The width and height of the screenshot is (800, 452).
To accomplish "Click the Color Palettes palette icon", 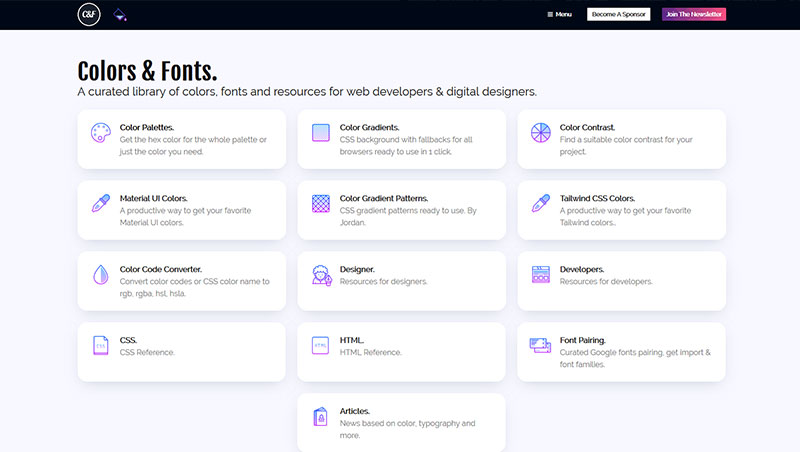I will pyautogui.click(x=101, y=133).
